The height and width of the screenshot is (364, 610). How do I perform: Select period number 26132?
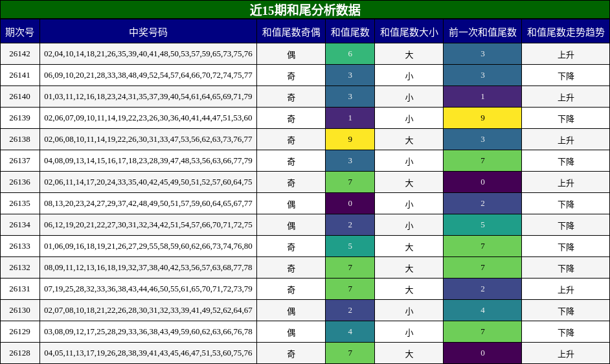(20, 268)
